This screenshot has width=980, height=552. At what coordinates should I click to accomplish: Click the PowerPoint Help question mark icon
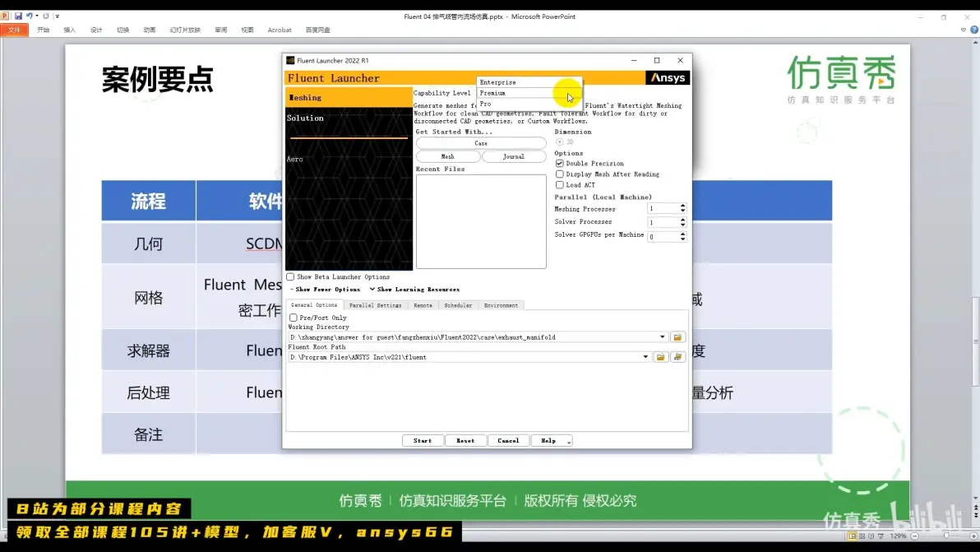pos(973,30)
